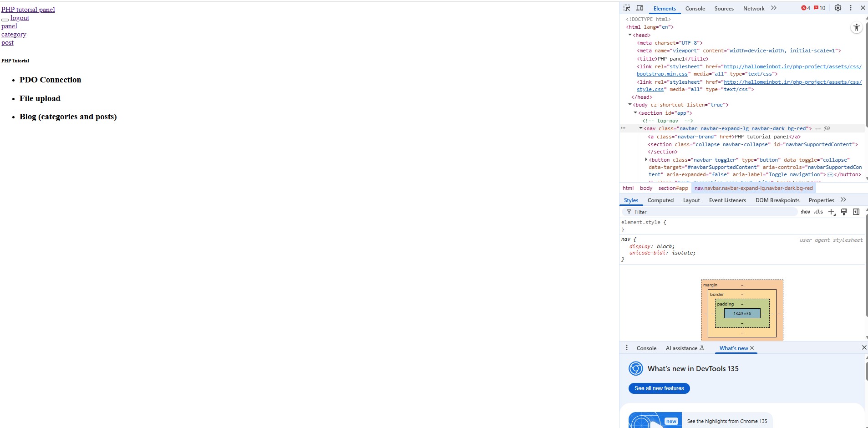
Task: Select the What's new drawer tab
Action: coord(734,348)
